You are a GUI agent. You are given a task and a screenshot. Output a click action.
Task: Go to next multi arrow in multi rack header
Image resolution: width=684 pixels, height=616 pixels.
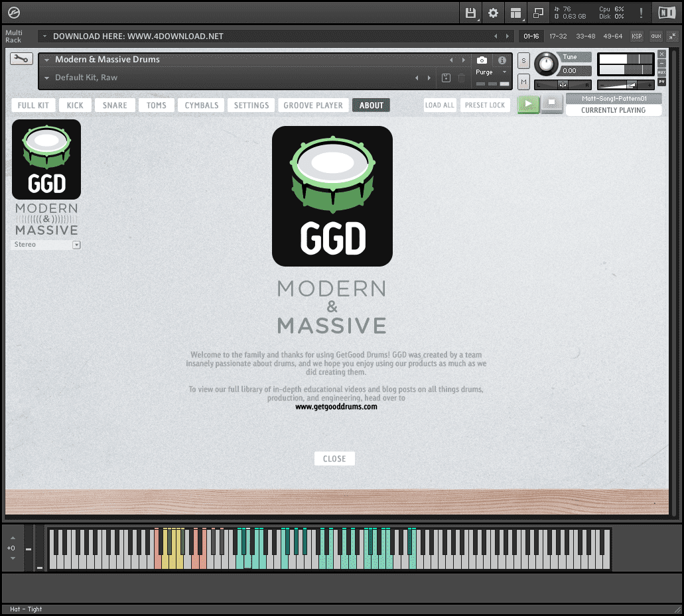click(x=508, y=36)
